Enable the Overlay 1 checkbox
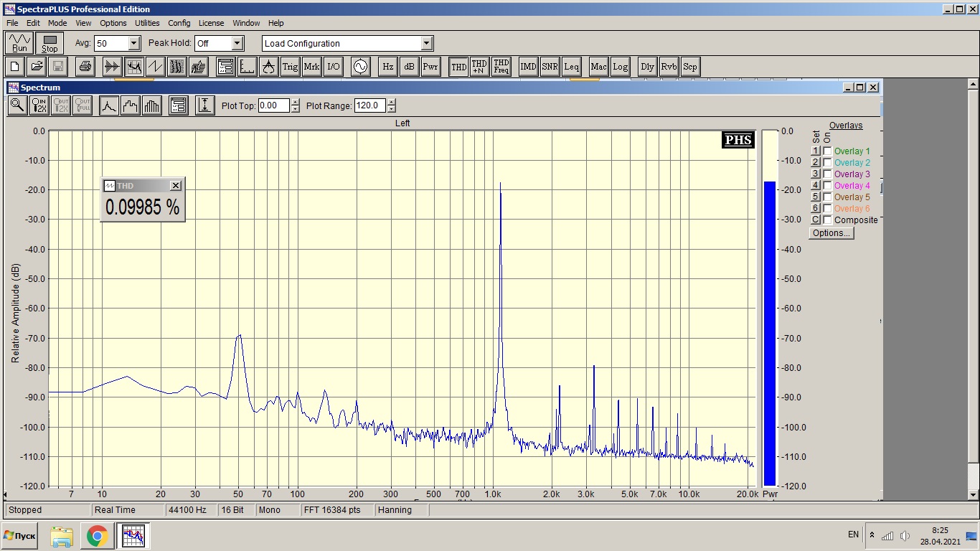The image size is (980, 551). pyautogui.click(x=827, y=151)
